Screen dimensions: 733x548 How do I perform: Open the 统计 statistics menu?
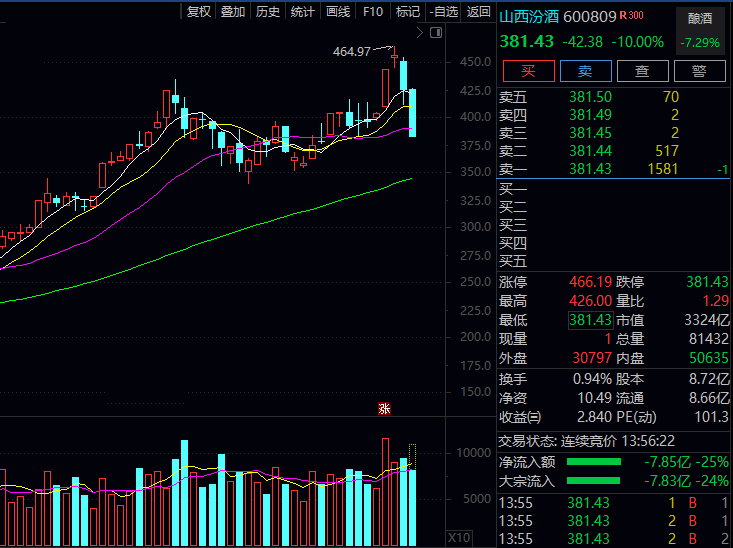point(302,12)
